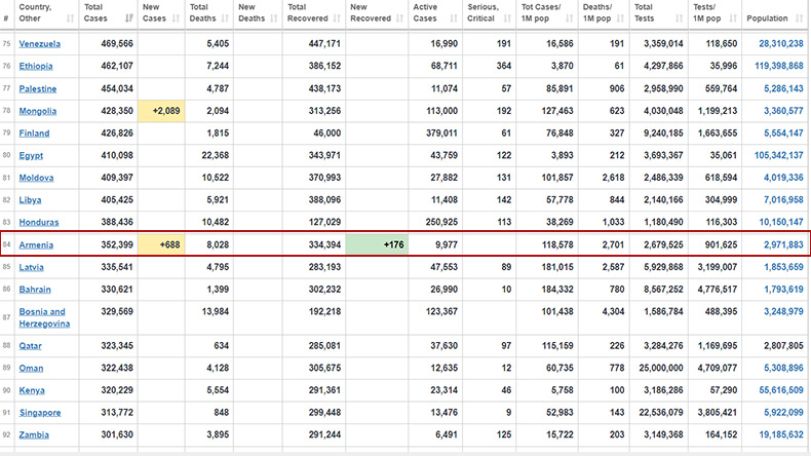This screenshot has height=456, width=811.
Task: Sort by Total Tests column arrow icon
Action: pyautogui.click(x=679, y=19)
